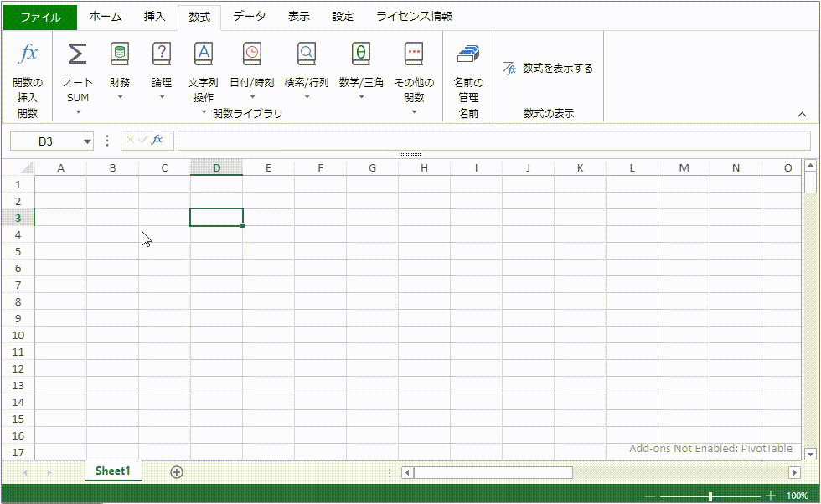Click the zoom in plus button
This screenshot has height=504, width=821.
[771, 496]
